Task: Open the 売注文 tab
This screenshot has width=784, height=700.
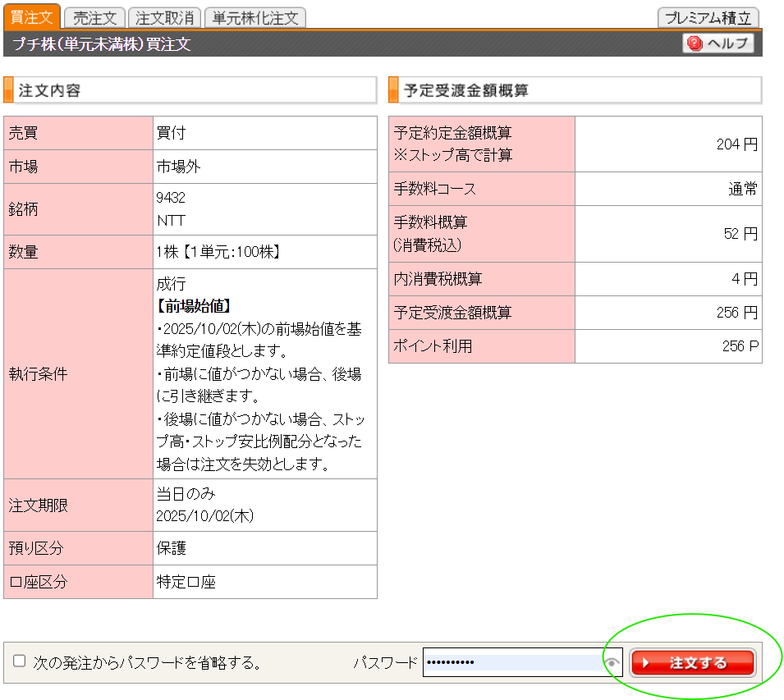Action: tap(94, 17)
